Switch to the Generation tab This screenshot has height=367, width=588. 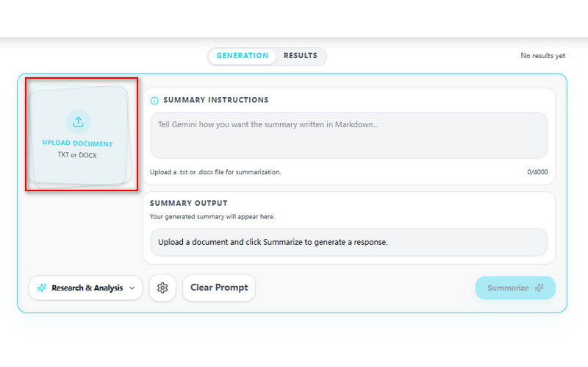tap(243, 56)
